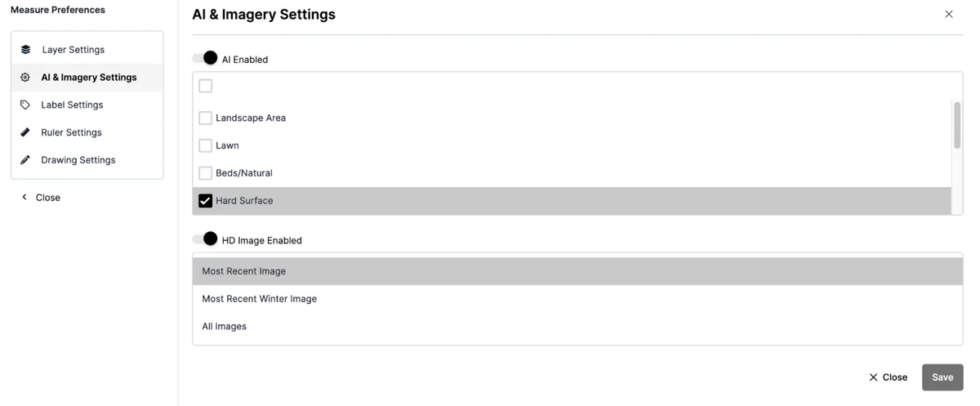
Task: Toggle the HD Image Enabled switch
Action: click(x=205, y=239)
